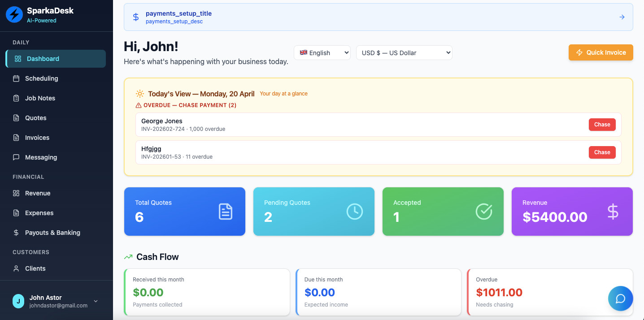Open the floating chat bubble button
The height and width of the screenshot is (320, 644).
[621, 298]
